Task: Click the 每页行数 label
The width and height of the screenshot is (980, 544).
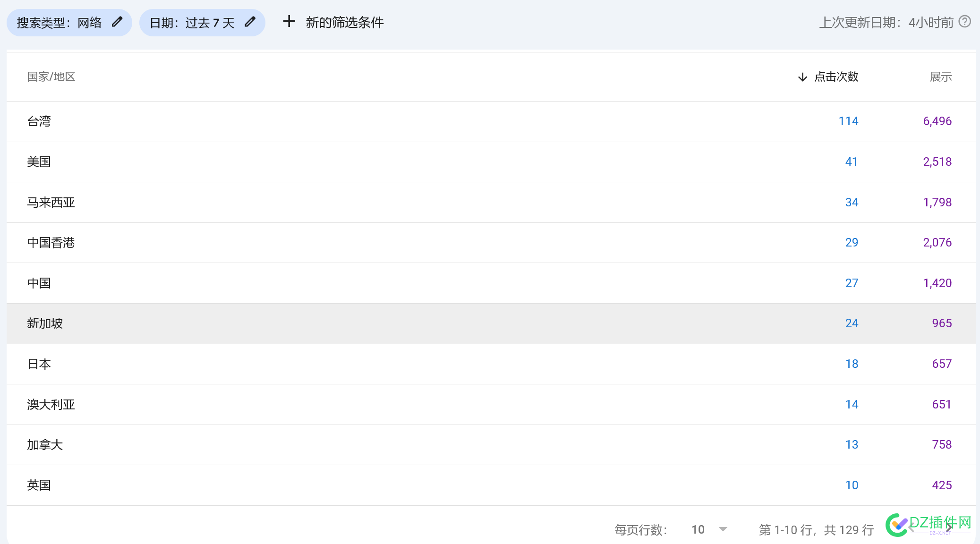Action: pos(641,530)
